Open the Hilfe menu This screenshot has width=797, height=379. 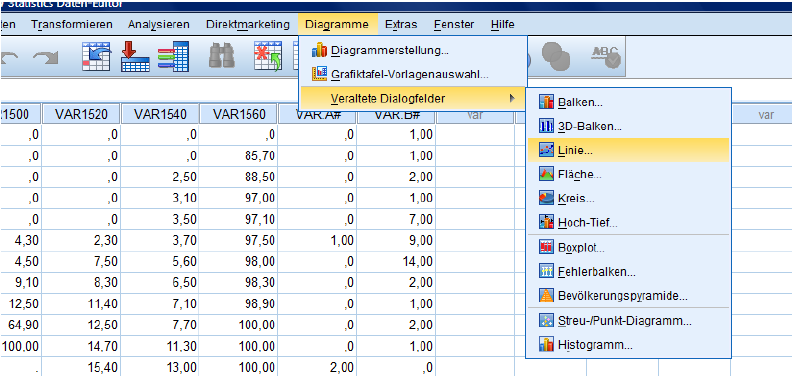coord(503,24)
